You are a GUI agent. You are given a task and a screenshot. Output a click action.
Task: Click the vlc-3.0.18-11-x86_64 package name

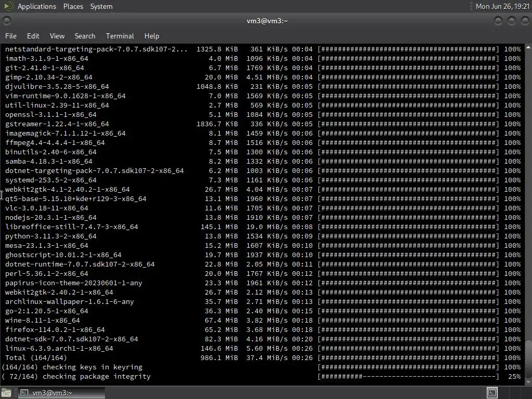click(46, 208)
